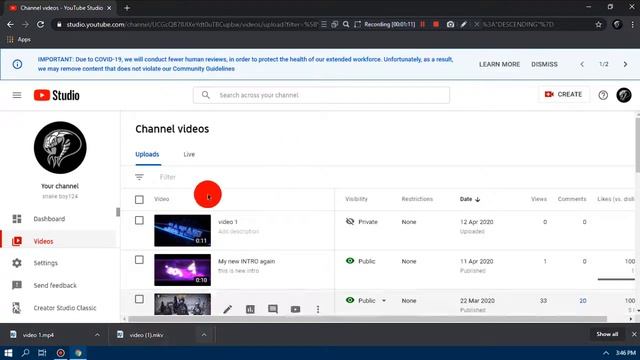
Task: Check the box for the 22 Mar 2020 video
Action: 139,299
